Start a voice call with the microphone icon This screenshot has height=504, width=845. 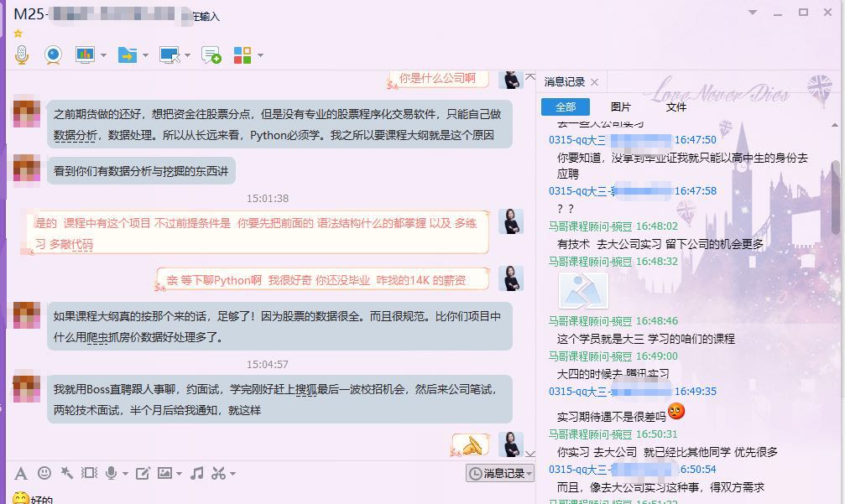click(22, 55)
